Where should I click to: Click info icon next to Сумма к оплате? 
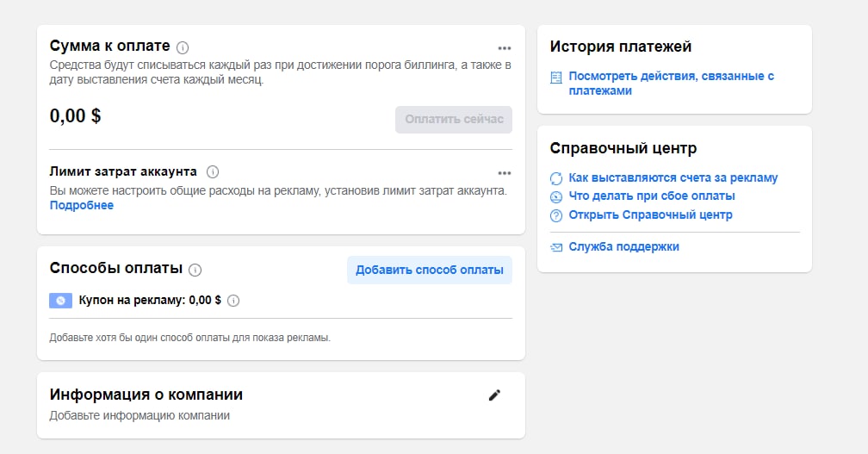click(x=183, y=47)
